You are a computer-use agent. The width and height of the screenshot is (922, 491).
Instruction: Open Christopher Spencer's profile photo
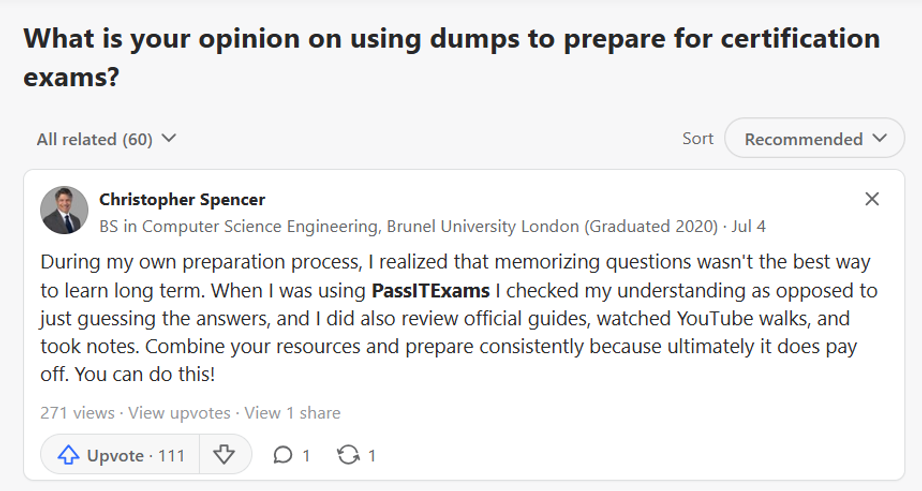point(64,209)
